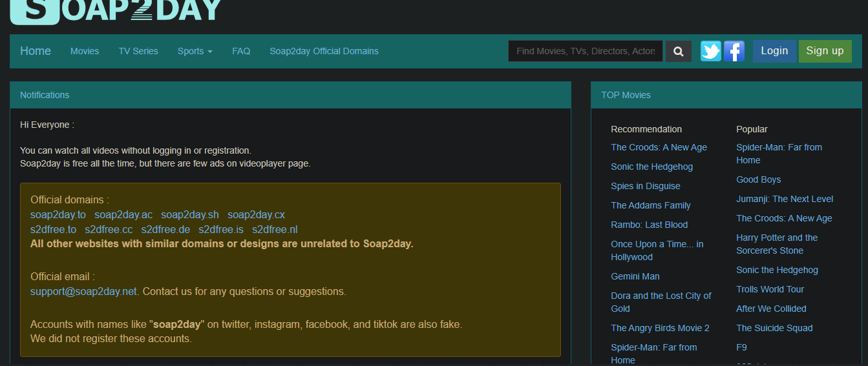
Task: Open the F9 movie link
Action: (741, 347)
